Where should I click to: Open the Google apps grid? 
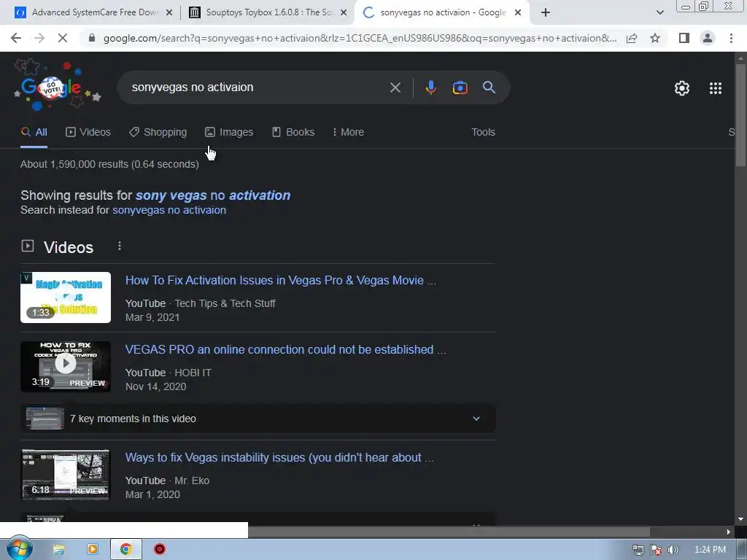[716, 88]
